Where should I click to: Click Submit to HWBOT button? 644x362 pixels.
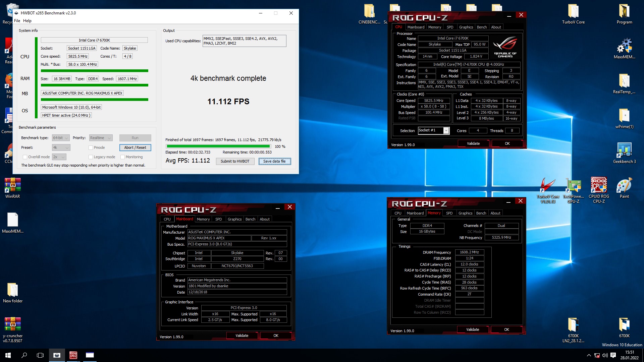click(x=235, y=161)
